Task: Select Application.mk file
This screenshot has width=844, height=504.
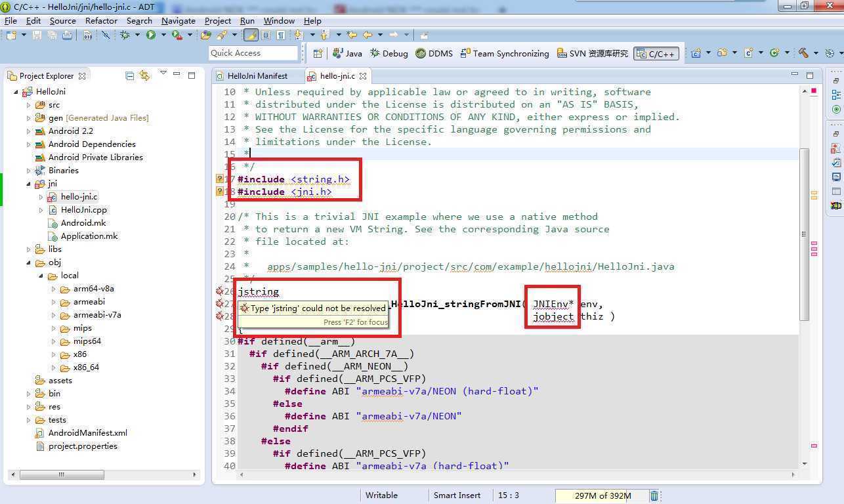Action: tap(89, 236)
